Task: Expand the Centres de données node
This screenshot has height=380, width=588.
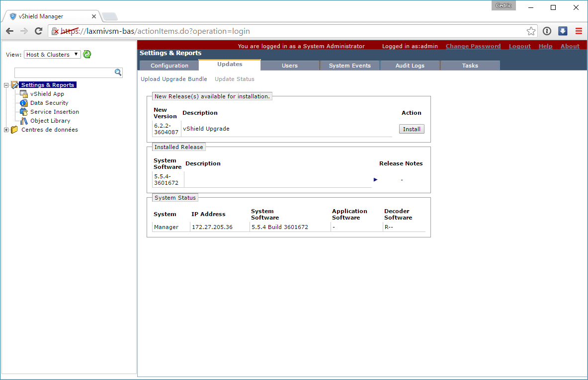Action: [6, 130]
